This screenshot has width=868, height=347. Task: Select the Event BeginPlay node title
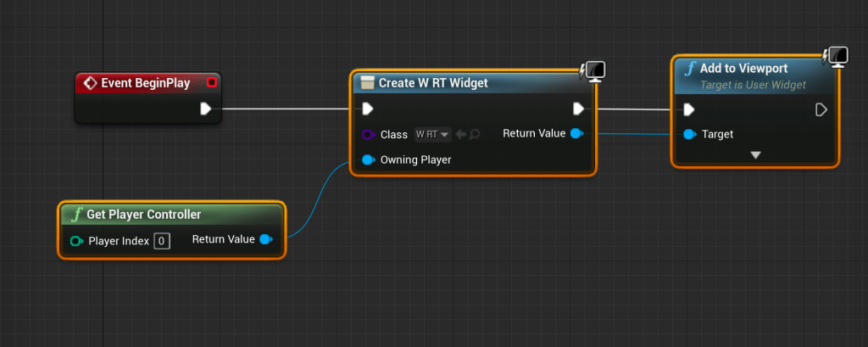[x=145, y=83]
